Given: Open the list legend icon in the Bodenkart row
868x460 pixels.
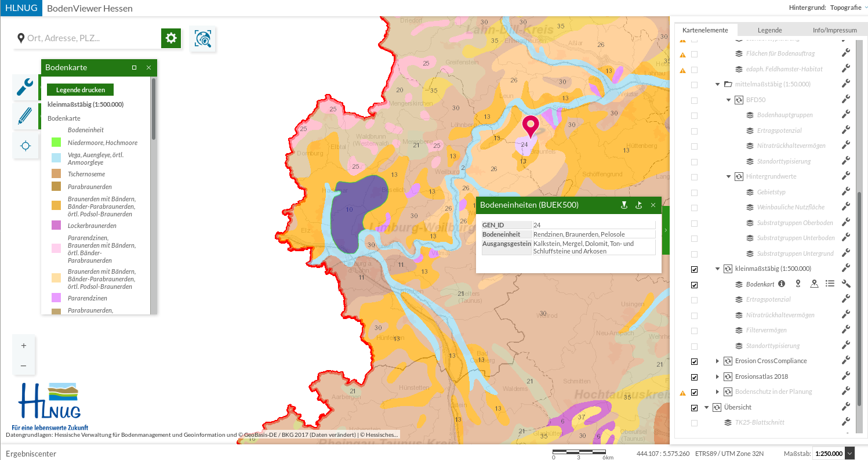Looking at the screenshot, I should pos(830,284).
